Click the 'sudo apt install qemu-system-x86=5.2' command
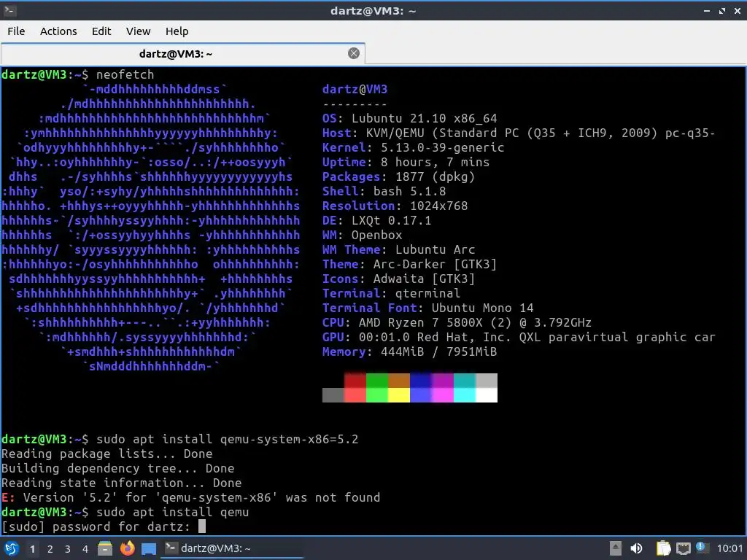This screenshot has height=560, width=747. [228, 439]
